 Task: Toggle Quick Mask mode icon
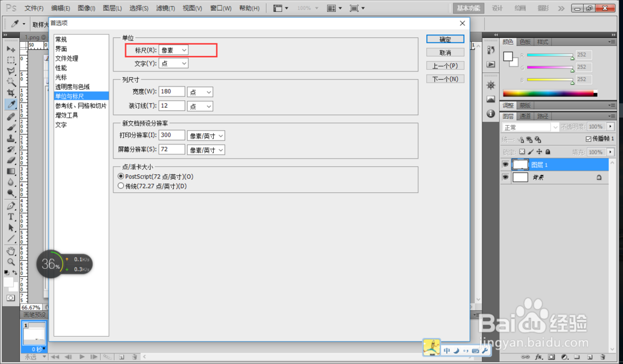[x=11, y=297]
